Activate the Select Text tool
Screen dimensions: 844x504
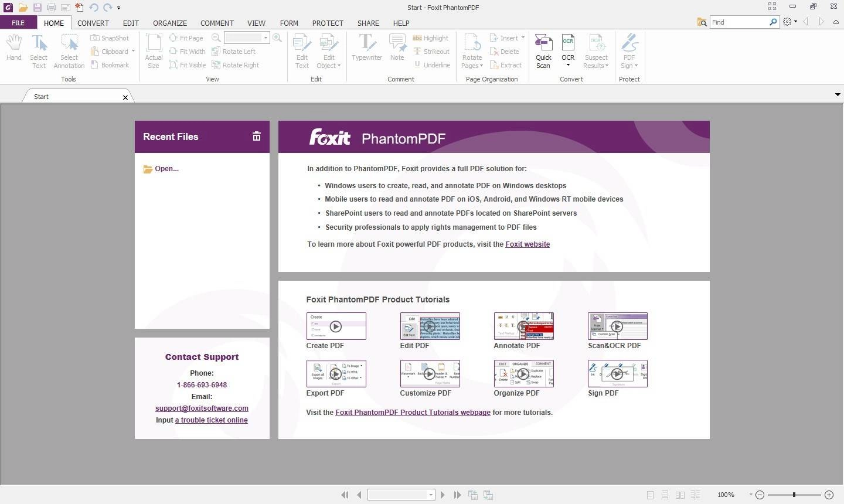click(x=39, y=52)
